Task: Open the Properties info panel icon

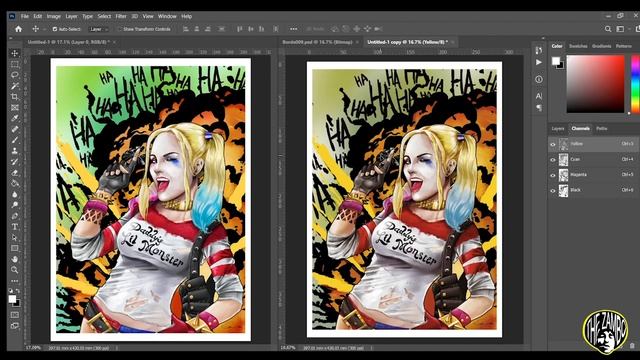Action: [539, 79]
